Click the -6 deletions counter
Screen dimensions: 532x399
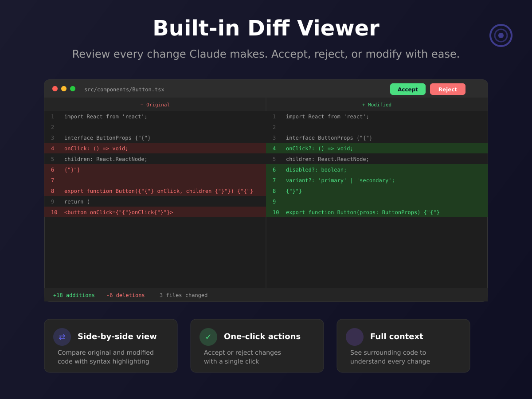pos(125,295)
